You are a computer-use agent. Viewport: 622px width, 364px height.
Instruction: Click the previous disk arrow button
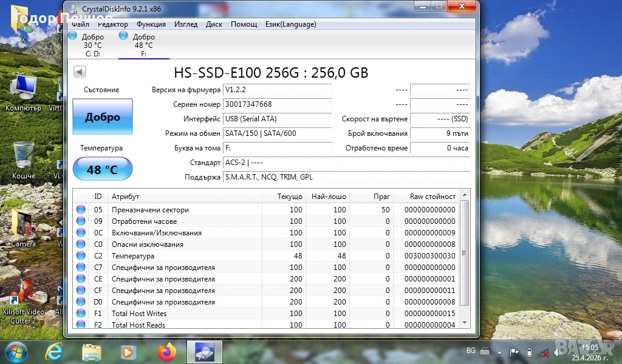80,72
